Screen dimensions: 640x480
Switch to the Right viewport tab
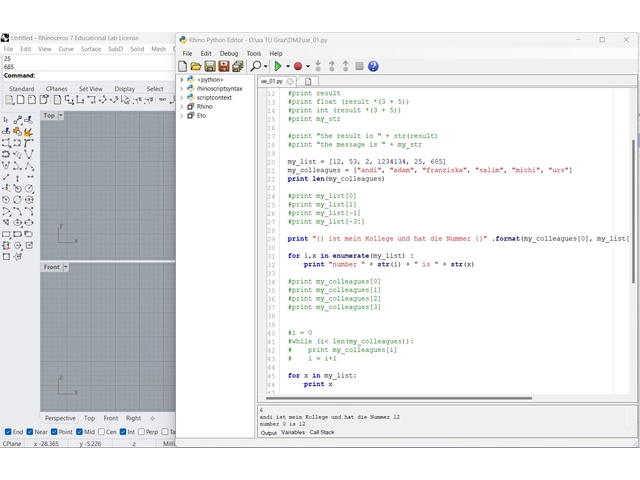click(133, 418)
